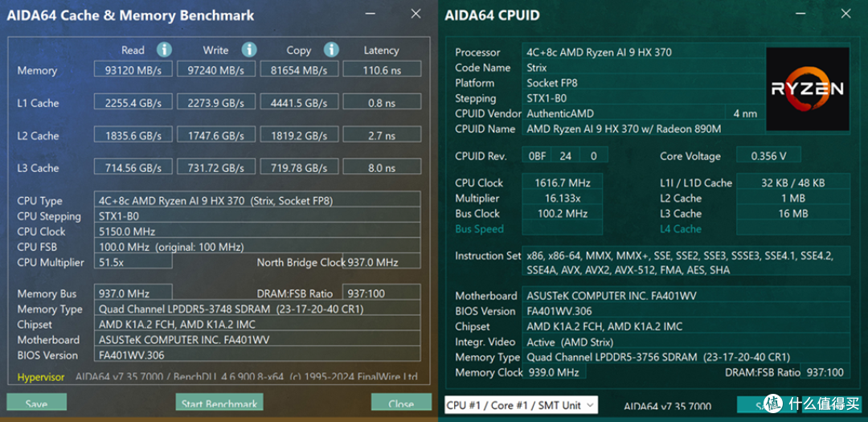Viewport: 868px width, 422px height.
Task: Click the Write info icon
Action: (250, 50)
